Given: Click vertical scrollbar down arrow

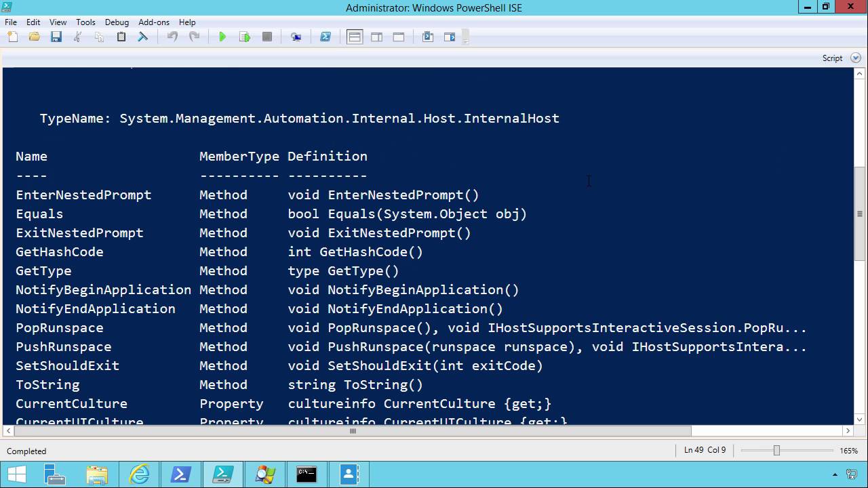Looking at the screenshot, I should (859, 420).
